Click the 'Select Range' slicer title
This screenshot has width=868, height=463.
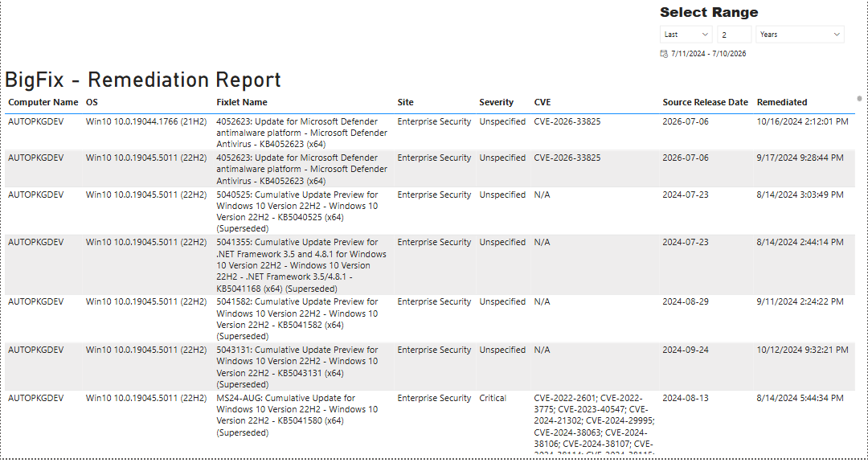click(x=709, y=12)
